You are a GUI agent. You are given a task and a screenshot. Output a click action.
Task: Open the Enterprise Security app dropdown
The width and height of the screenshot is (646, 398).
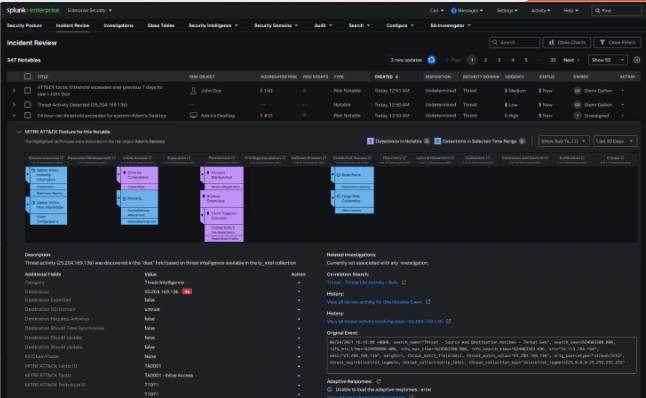(90, 10)
